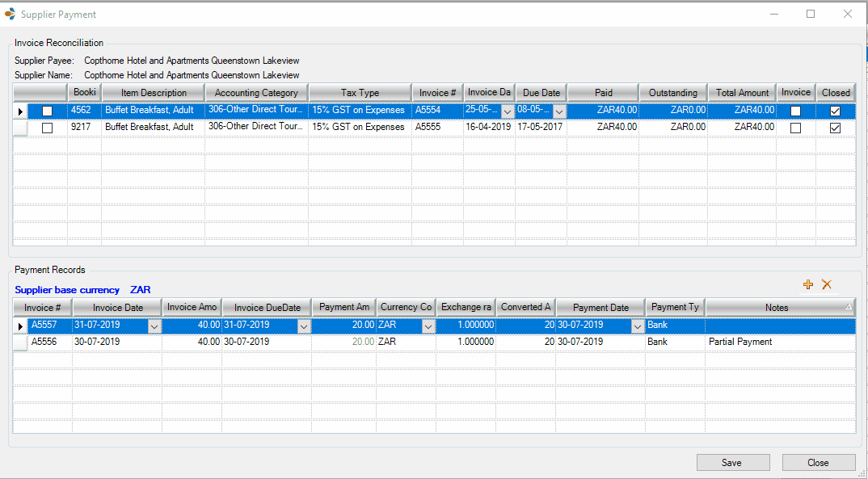Toggle the Invoice checkbox for invoice A5555
The width and height of the screenshot is (868, 479).
(795, 128)
